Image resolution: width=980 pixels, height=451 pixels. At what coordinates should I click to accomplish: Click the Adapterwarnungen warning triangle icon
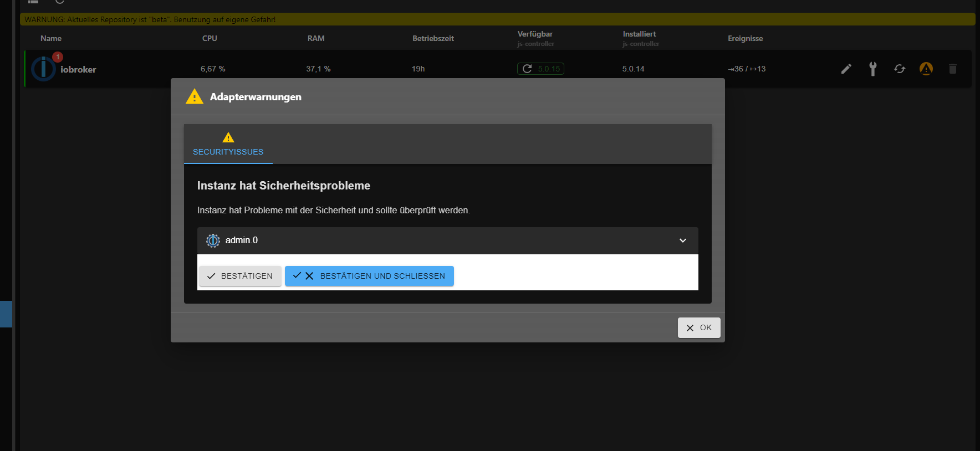pyautogui.click(x=195, y=96)
